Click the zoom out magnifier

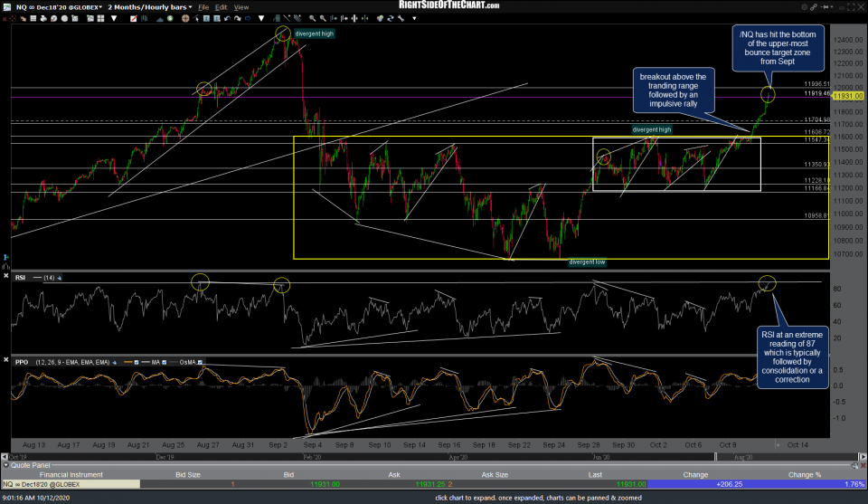(323, 18)
